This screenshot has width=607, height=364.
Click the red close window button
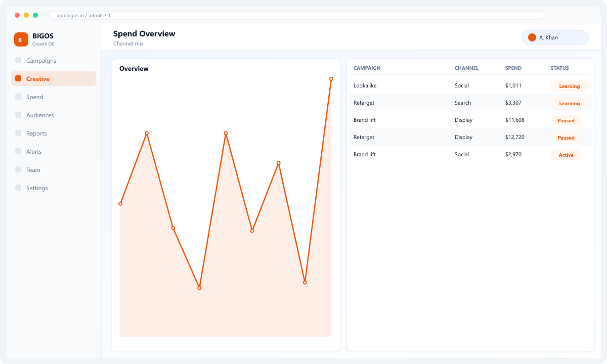[x=17, y=15]
